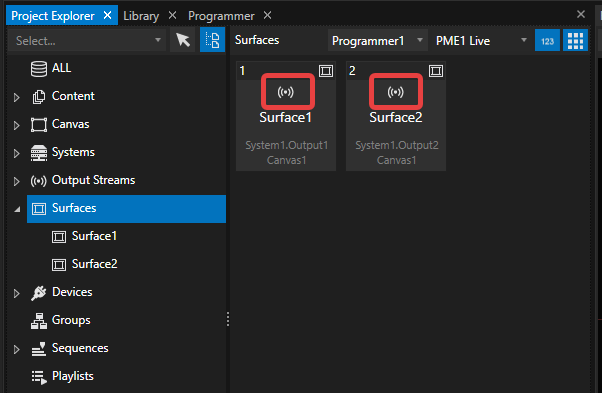Collapse the Surfaces tree node
Image resolution: width=602 pixels, height=393 pixels.
[x=17, y=210]
